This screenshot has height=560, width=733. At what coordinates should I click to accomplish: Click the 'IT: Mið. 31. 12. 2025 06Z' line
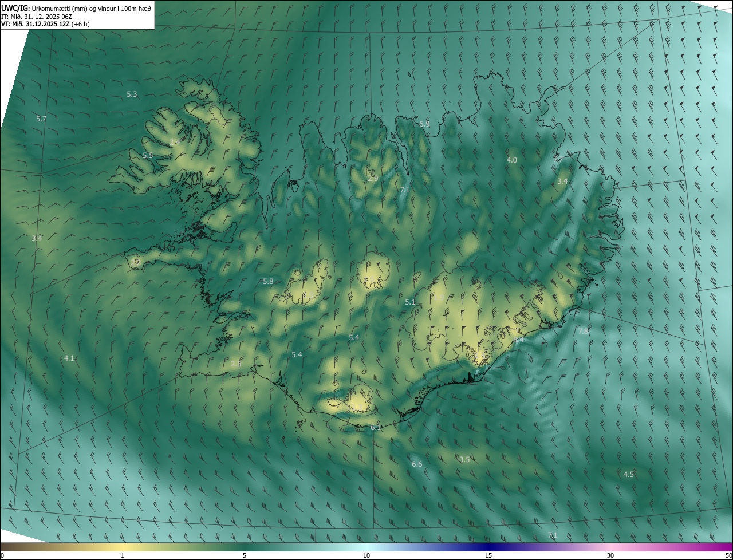36,16
